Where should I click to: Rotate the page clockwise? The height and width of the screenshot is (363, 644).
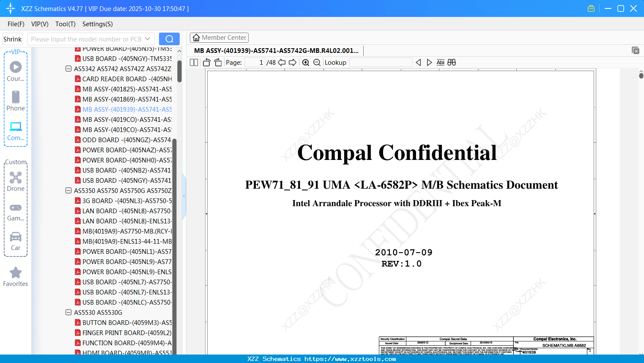click(x=218, y=63)
